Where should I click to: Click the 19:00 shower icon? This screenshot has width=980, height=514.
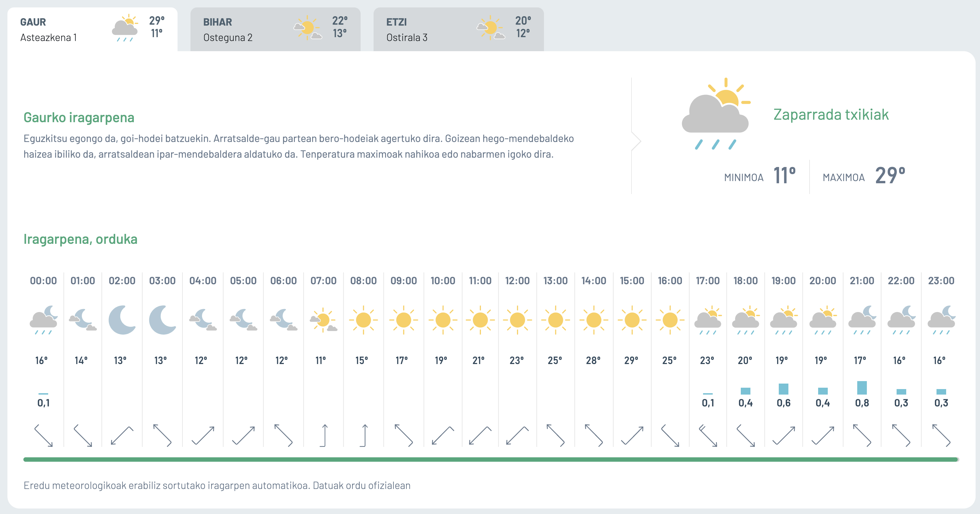pos(784,320)
